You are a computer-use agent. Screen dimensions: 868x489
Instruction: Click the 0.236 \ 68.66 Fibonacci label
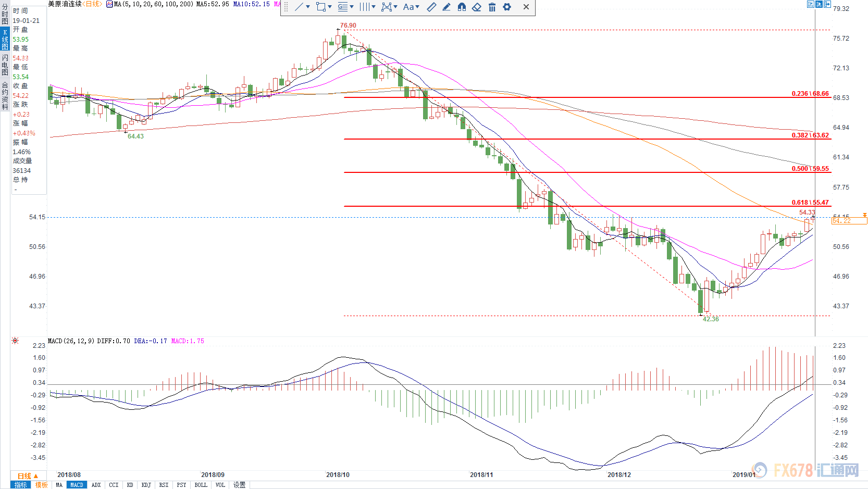pyautogui.click(x=810, y=94)
